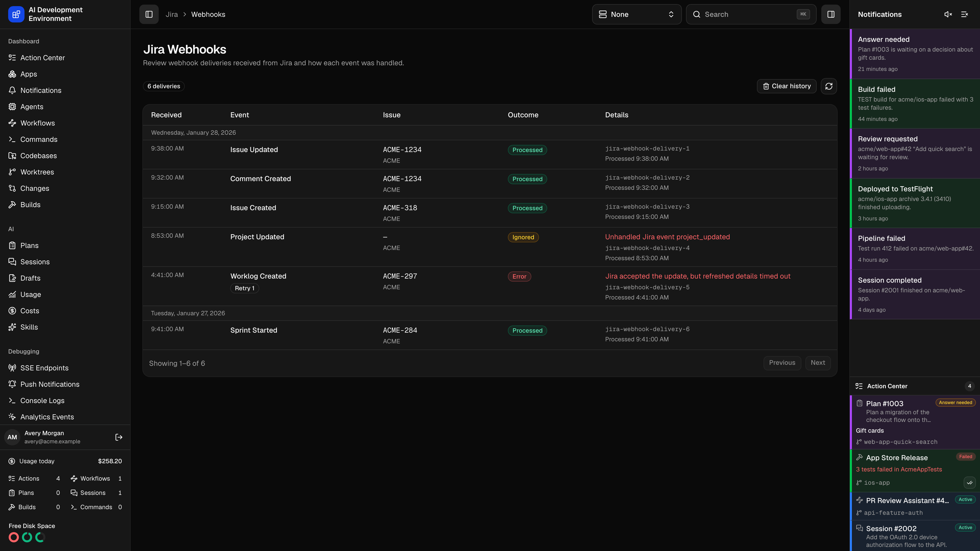Click the Error outcome badge for ACME-297
This screenshot has height=551, width=980.
pos(519,277)
